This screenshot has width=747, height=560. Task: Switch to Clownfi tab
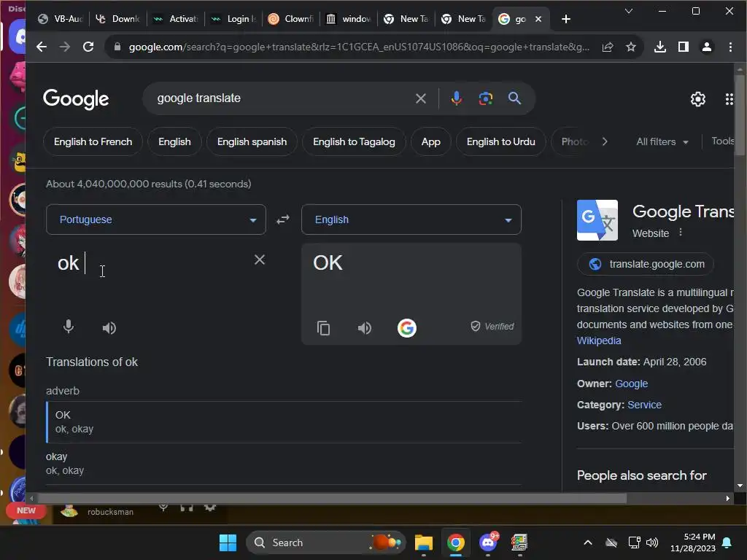pyautogui.click(x=291, y=19)
